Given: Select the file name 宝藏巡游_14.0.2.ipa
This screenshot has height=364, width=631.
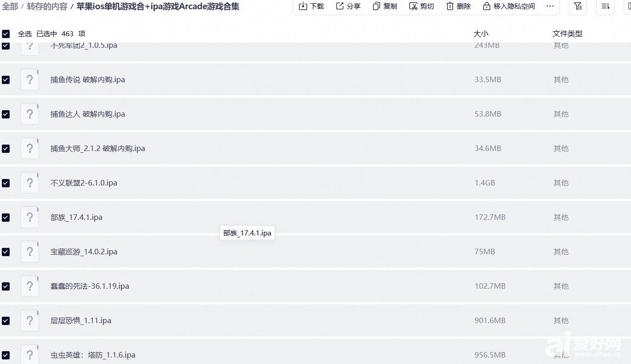Looking at the screenshot, I should point(84,252).
